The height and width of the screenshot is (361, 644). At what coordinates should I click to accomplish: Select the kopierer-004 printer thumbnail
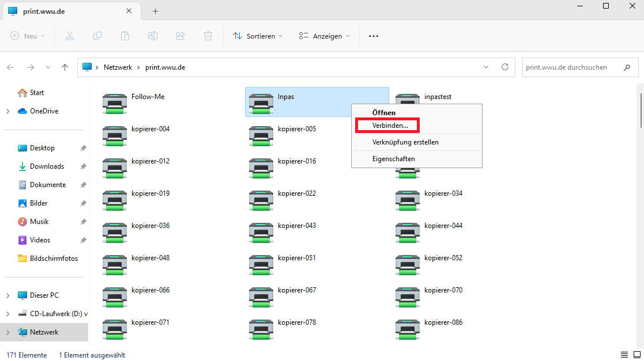[115, 136]
